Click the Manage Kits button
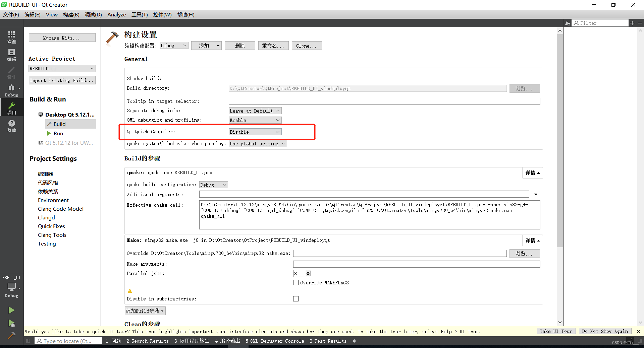Screen dimensions: 644x348 pyautogui.click(x=62, y=38)
